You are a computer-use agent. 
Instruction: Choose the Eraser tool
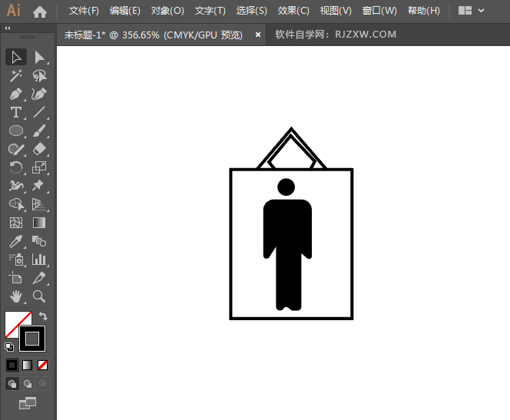39,149
